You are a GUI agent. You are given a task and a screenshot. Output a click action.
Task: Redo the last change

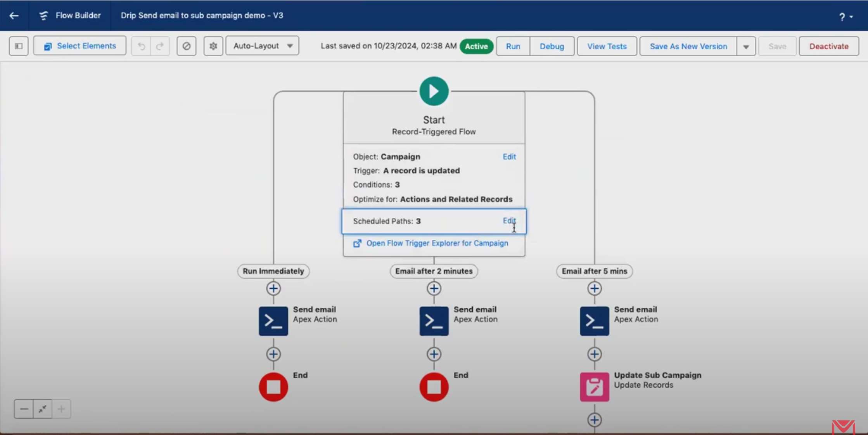tap(160, 46)
